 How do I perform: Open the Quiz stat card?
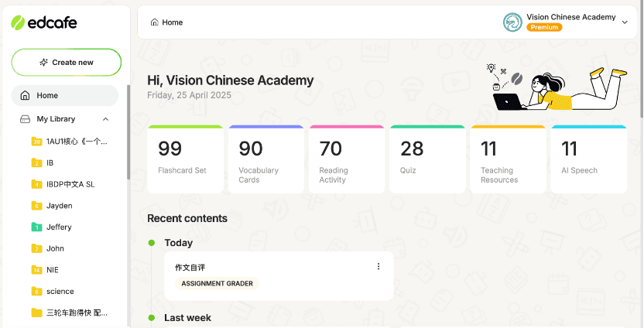click(x=426, y=159)
